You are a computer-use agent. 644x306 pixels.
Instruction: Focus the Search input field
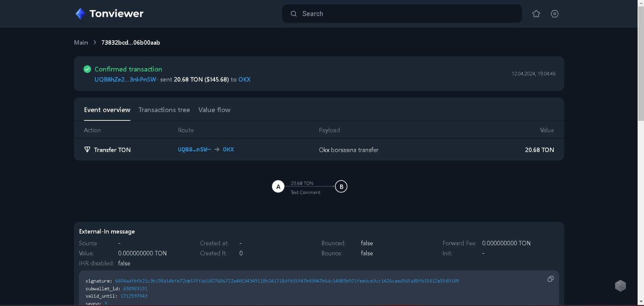click(407, 14)
